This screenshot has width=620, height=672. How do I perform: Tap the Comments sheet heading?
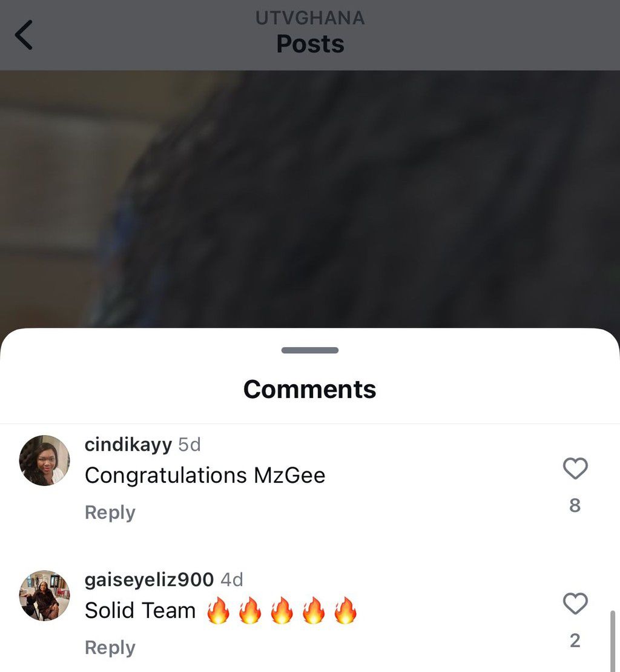coord(309,389)
